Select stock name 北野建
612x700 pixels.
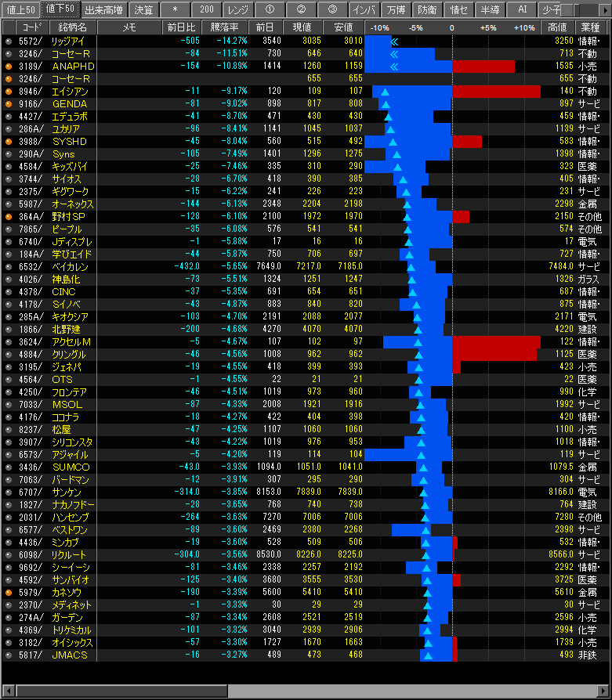pos(66,329)
